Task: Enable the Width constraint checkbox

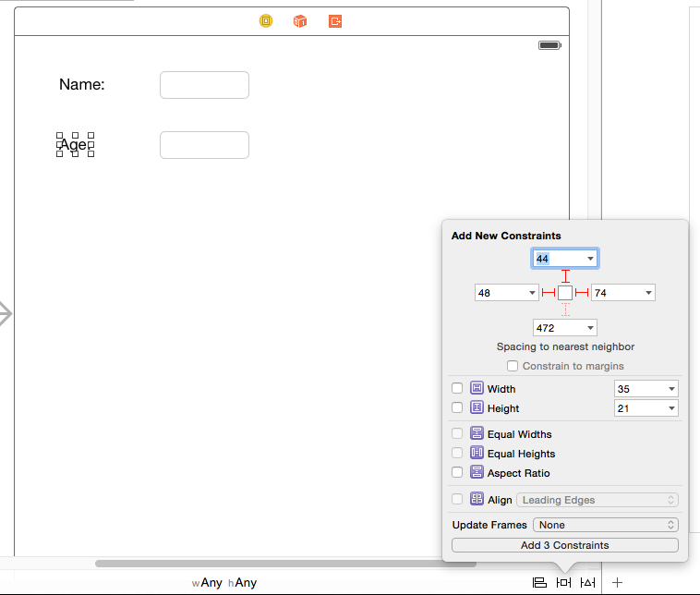Action: (x=457, y=389)
